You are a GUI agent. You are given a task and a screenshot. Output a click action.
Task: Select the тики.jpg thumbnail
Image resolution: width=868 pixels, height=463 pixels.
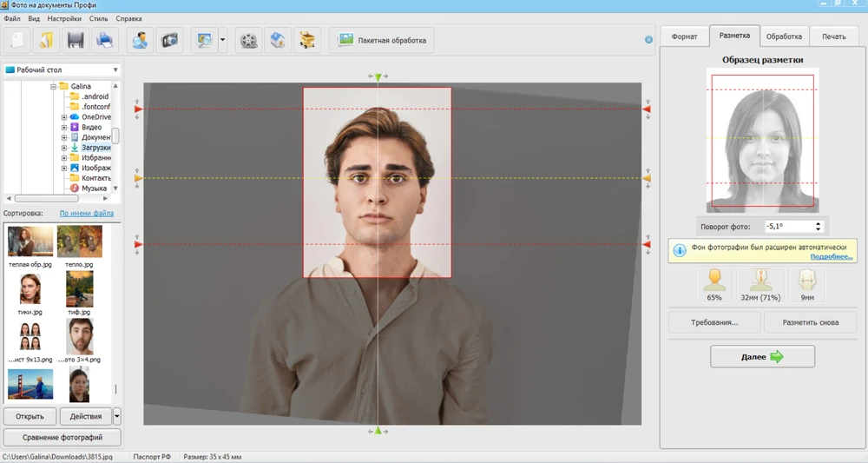[x=30, y=289]
